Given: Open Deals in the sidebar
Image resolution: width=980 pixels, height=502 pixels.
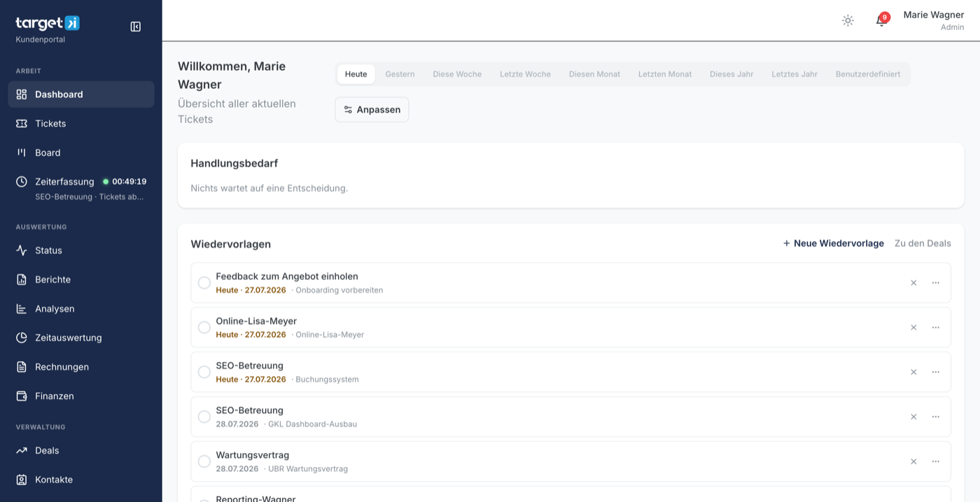Looking at the screenshot, I should pos(81,451).
